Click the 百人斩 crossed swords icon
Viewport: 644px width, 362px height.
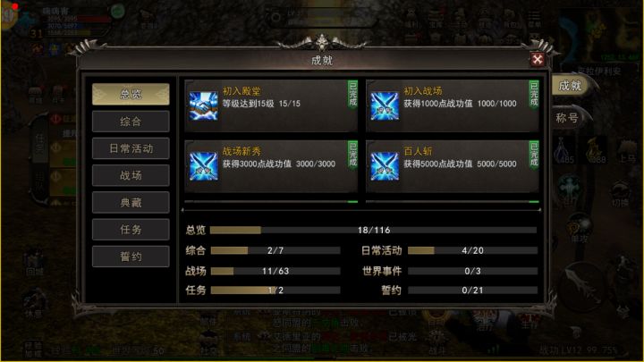point(385,166)
